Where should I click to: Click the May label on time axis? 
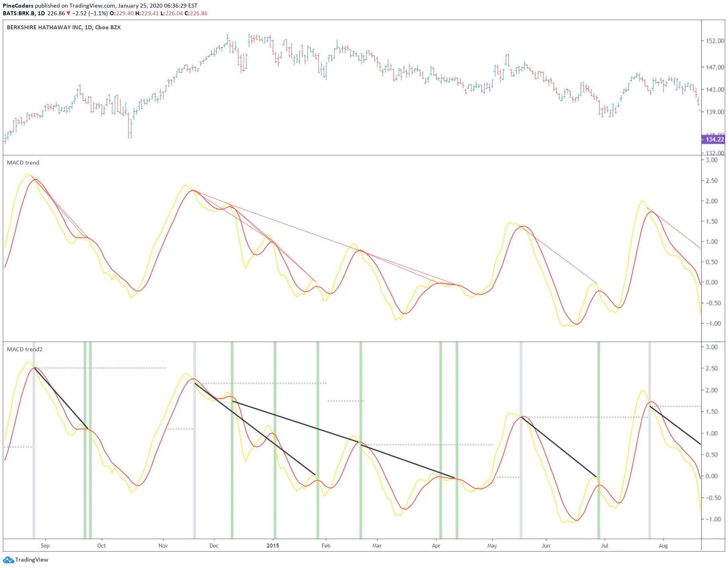[x=492, y=546]
